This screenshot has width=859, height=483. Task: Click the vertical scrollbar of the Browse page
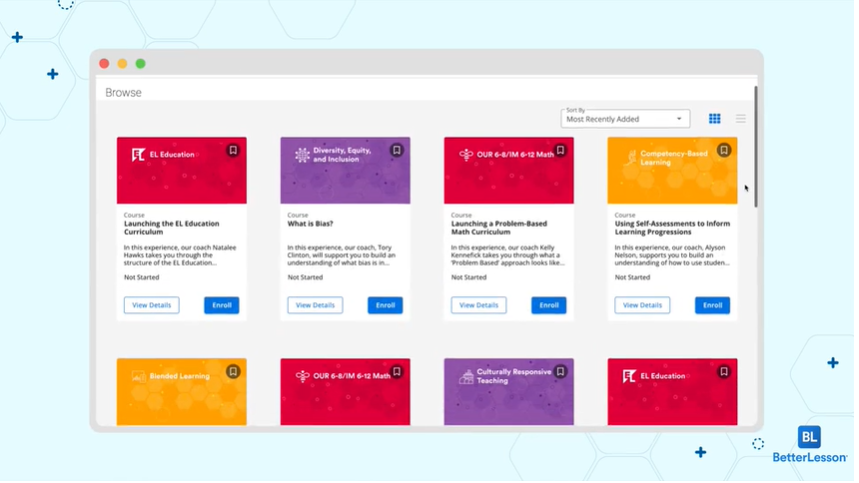(760, 148)
